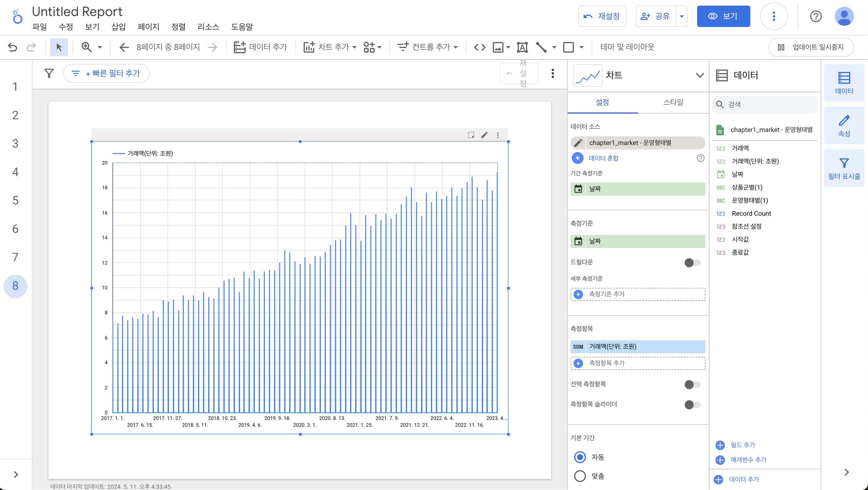Select the 맞춤 date range radio button
This screenshot has width=868, height=490.
[x=580, y=476]
